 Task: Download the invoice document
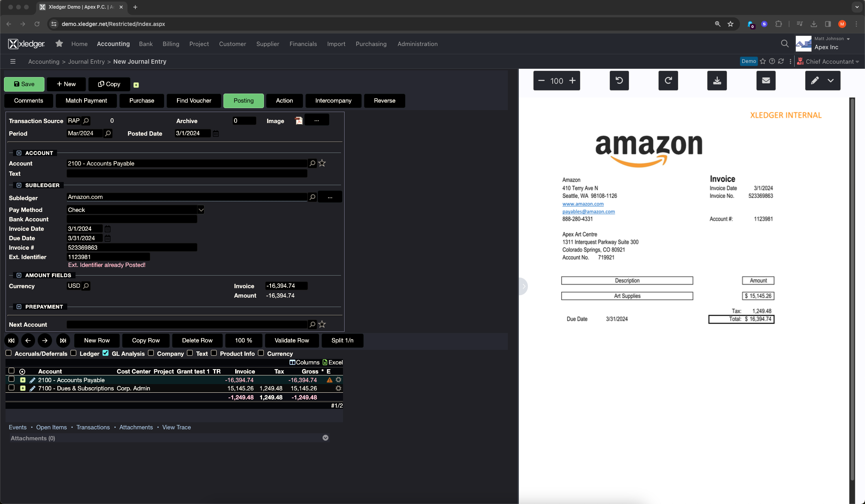click(717, 81)
